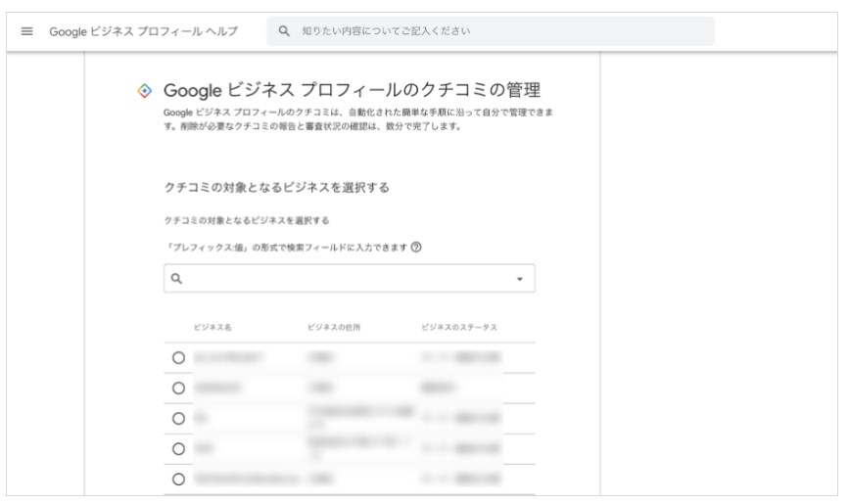
Task: Click the Google ビジネス プロフィール ヘルプ title
Action: coord(144,31)
